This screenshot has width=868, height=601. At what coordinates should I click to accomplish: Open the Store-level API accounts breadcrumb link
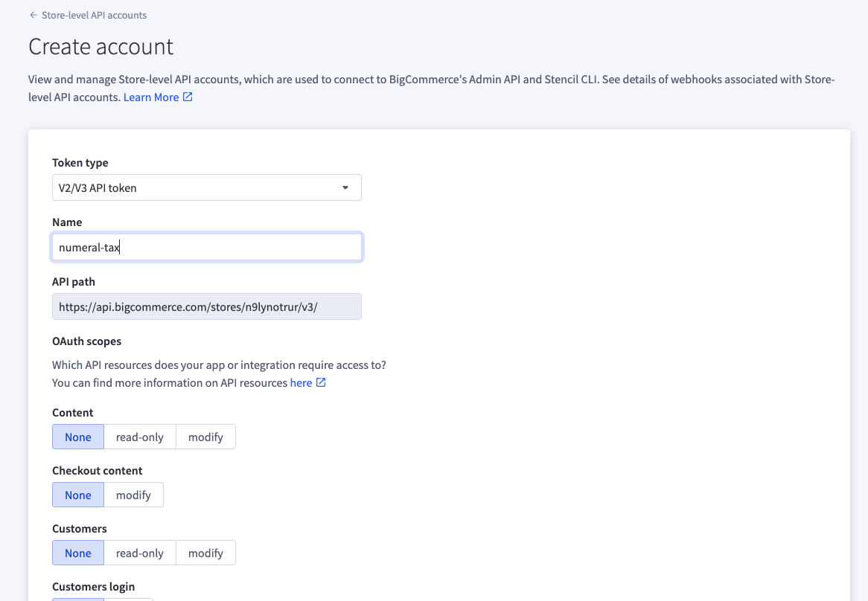point(94,16)
